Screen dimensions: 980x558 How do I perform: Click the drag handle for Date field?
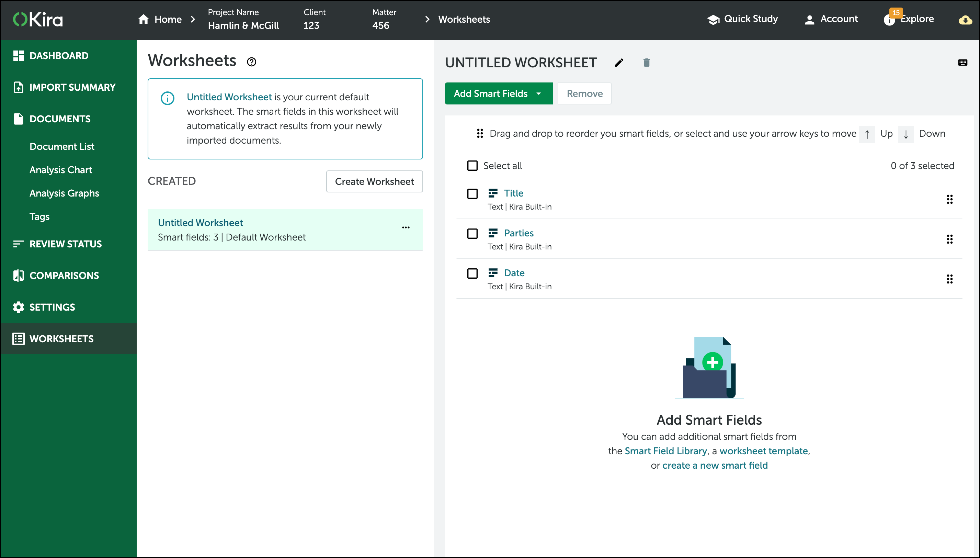pyautogui.click(x=949, y=279)
